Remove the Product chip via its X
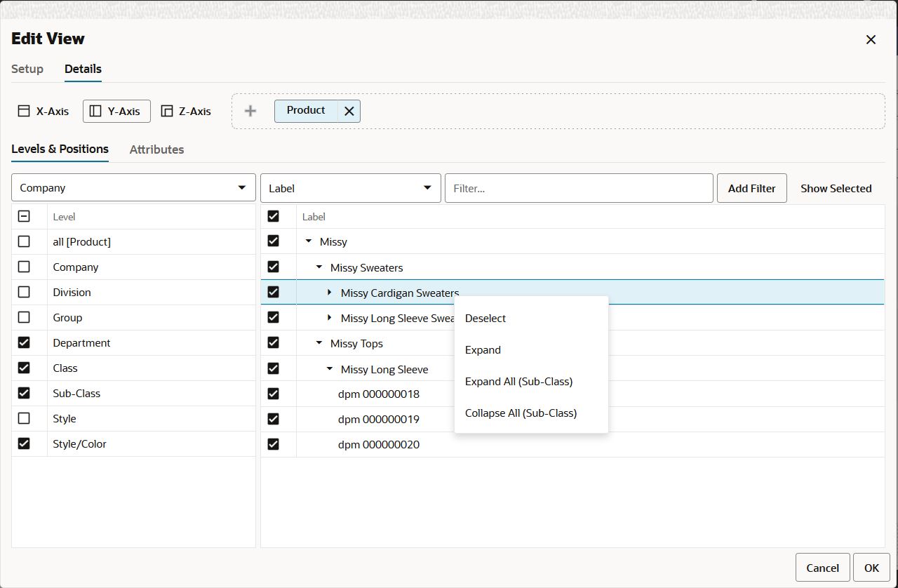This screenshot has height=588, width=898. click(349, 111)
